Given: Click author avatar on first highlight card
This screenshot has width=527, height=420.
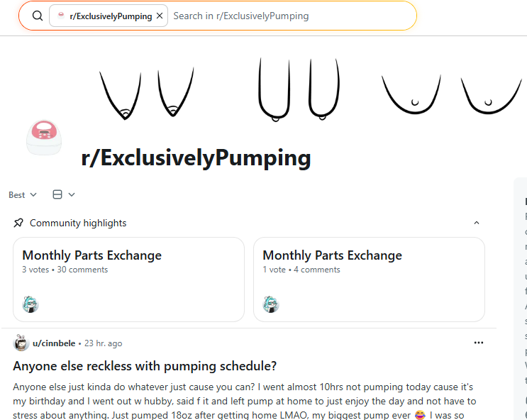Looking at the screenshot, I should pyautogui.click(x=30, y=304).
